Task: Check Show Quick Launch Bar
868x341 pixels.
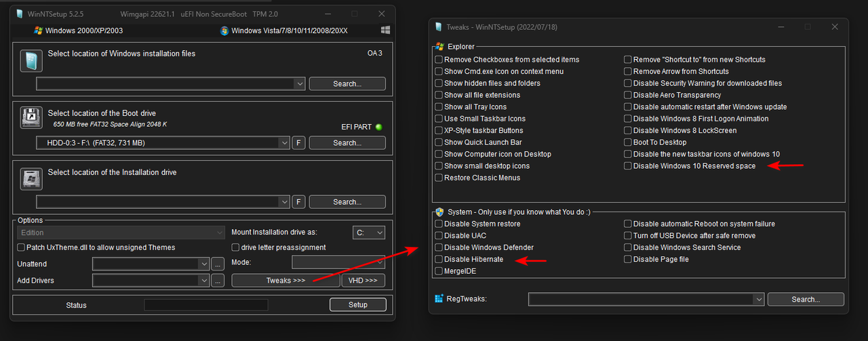Action: point(439,142)
